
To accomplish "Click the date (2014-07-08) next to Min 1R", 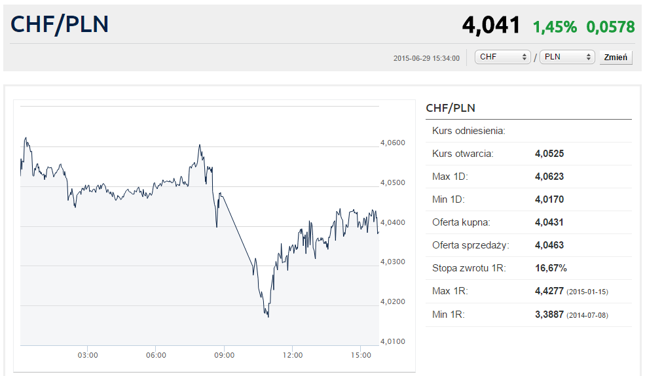I will click(x=587, y=316).
